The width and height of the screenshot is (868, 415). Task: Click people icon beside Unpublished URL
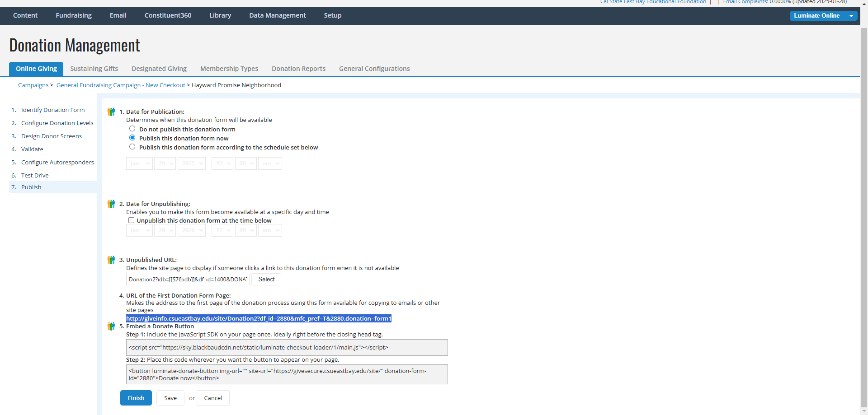click(x=111, y=260)
